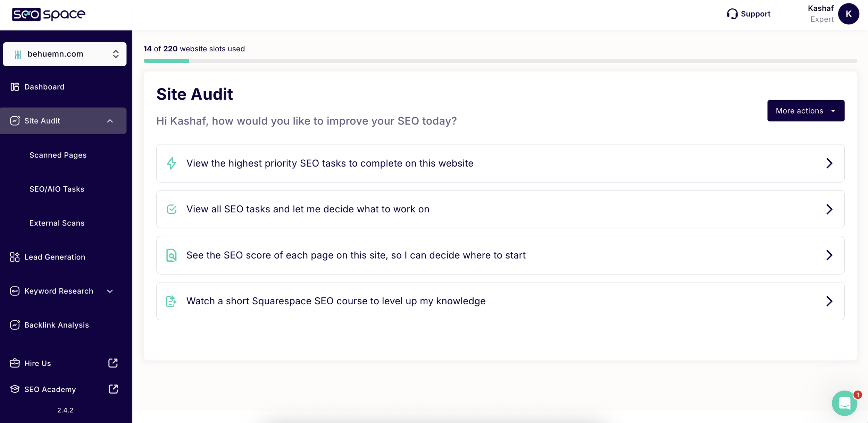This screenshot has height=423, width=868.
Task: Expand the Keyword Research submenu
Action: coord(110,291)
